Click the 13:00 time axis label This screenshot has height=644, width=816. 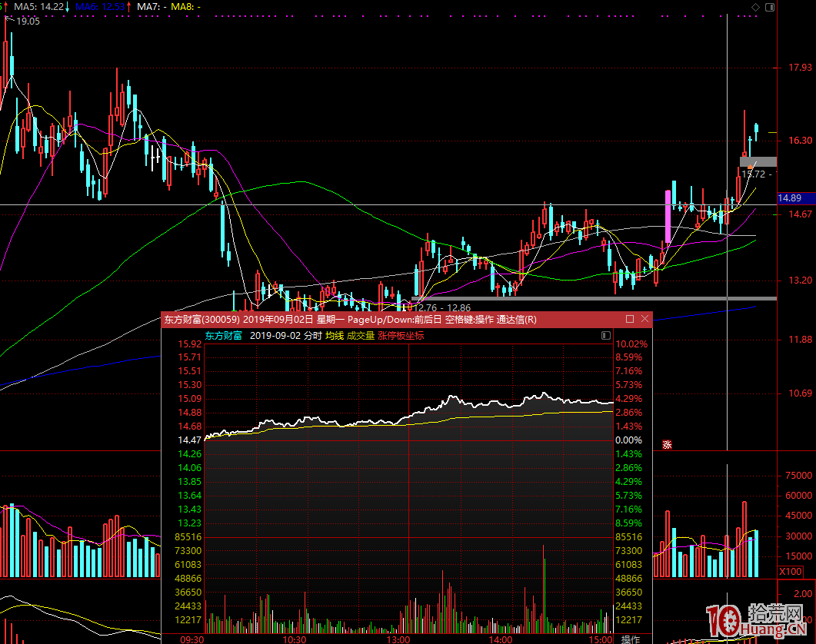coord(398,639)
